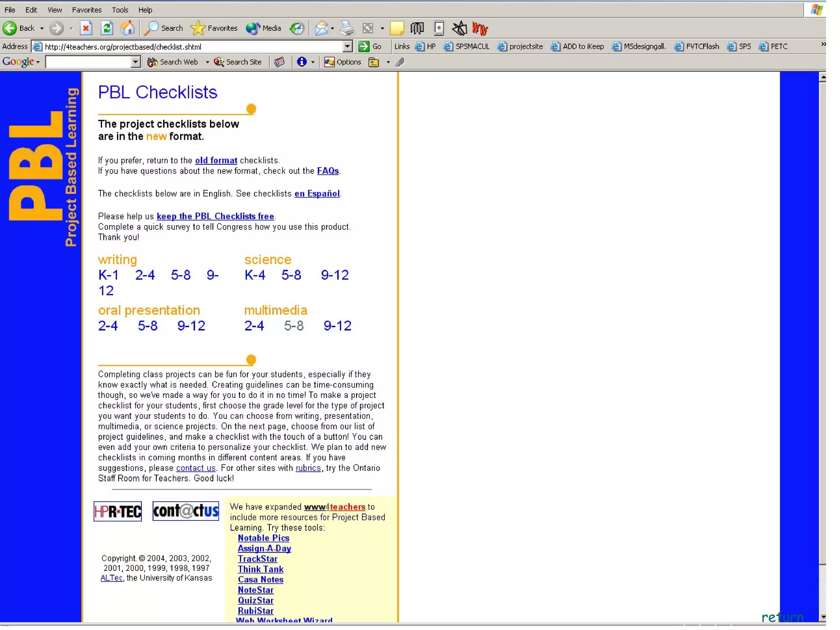This screenshot has height=630, width=840.
Task: Stop page loading with red X icon
Action: (86, 28)
